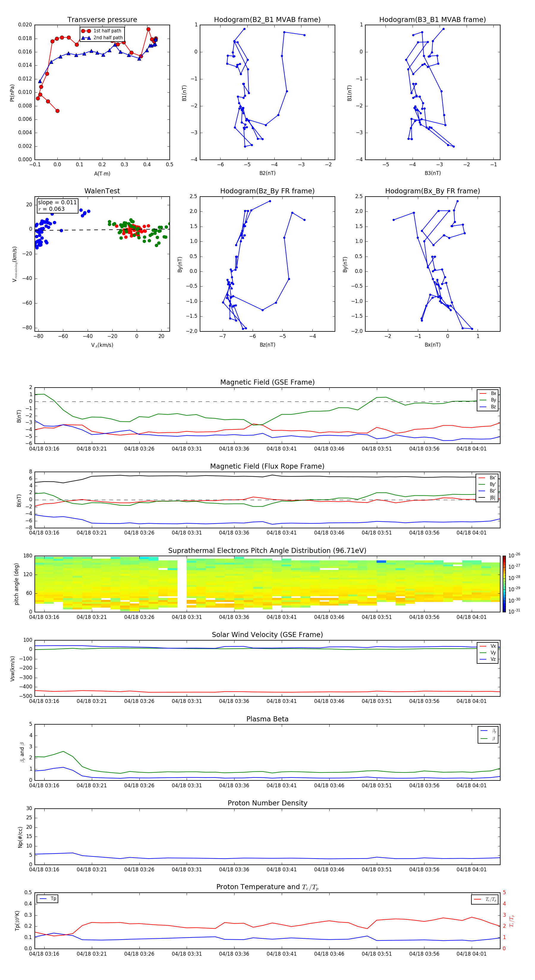
Task: Click the 'WalenTest' plot title
Action: coord(102,191)
